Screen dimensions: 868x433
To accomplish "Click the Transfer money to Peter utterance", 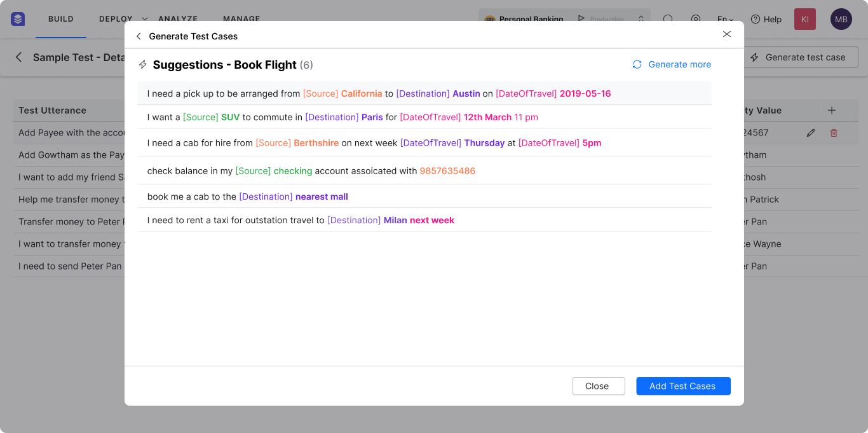I will pyautogui.click(x=71, y=222).
